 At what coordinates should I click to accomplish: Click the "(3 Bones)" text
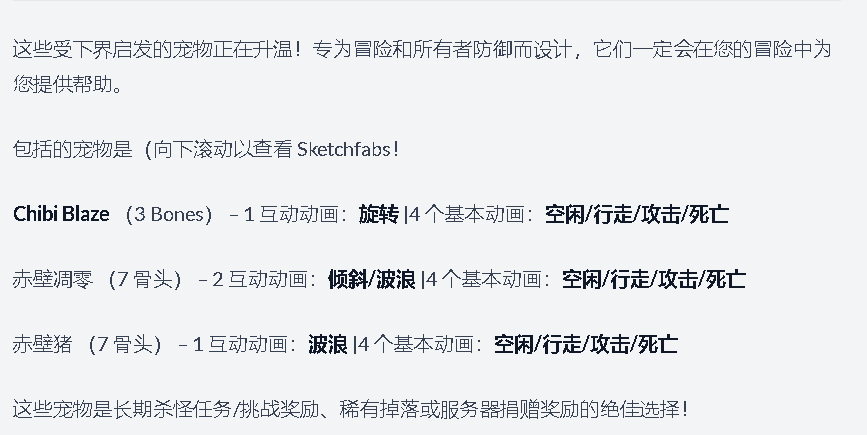[x=169, y=214]
